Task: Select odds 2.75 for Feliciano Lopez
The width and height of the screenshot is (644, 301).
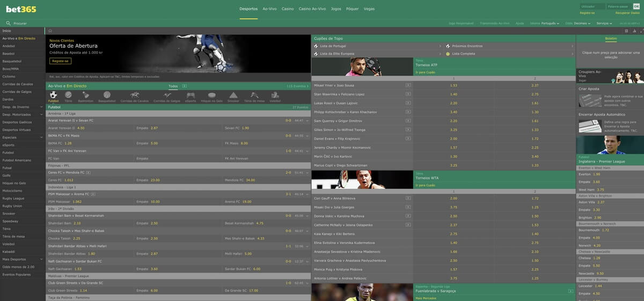Action: point(535,94)
